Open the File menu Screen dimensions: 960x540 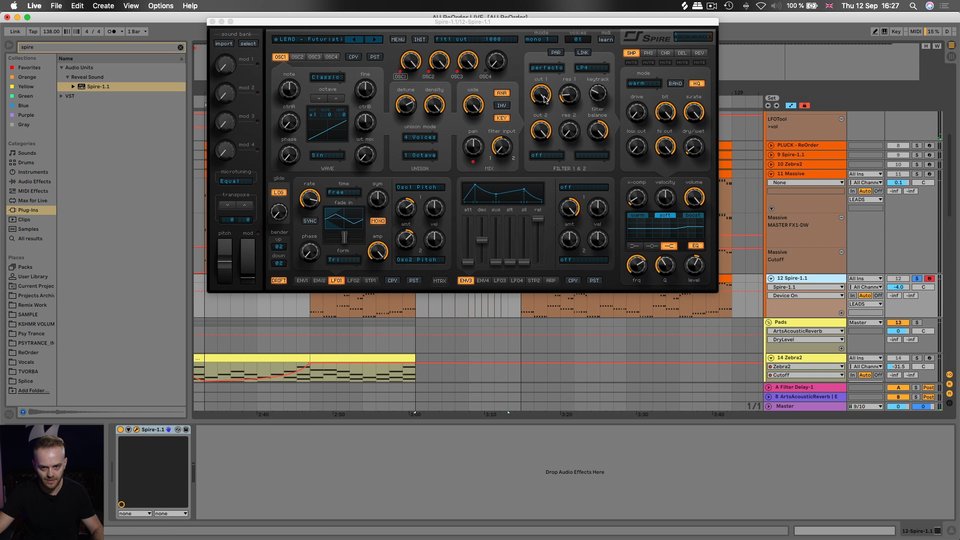click(56, 6)
